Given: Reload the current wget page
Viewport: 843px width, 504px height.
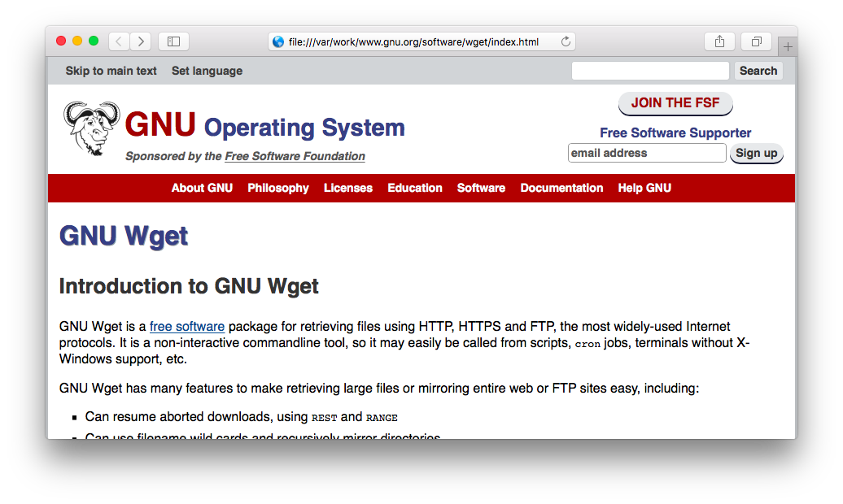Looking at the screenshot, I should [x=566, y=41].
